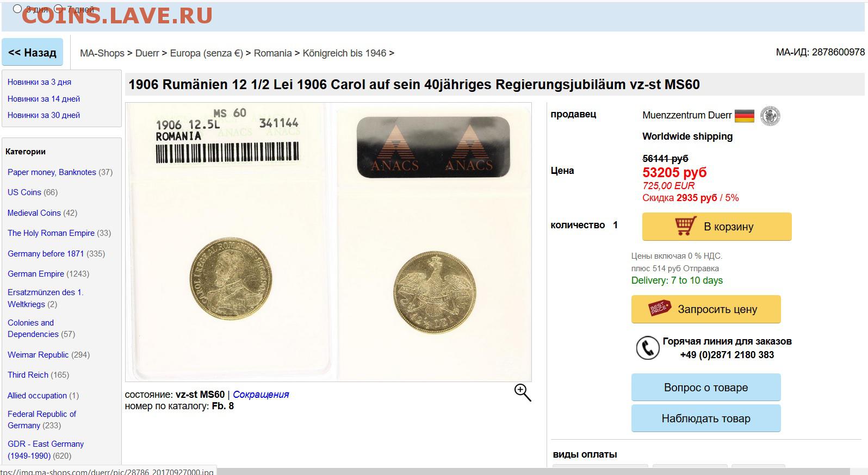Click the round seller association seal icon
Viewport: 868px width, 475px height.
[x=770, y=116]
